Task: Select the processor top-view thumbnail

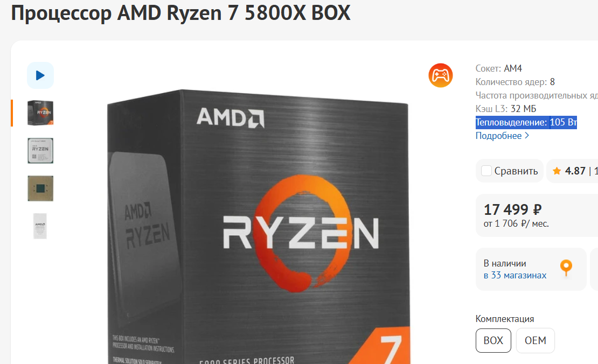Action: pyautogui.click(x=40, y=151)
